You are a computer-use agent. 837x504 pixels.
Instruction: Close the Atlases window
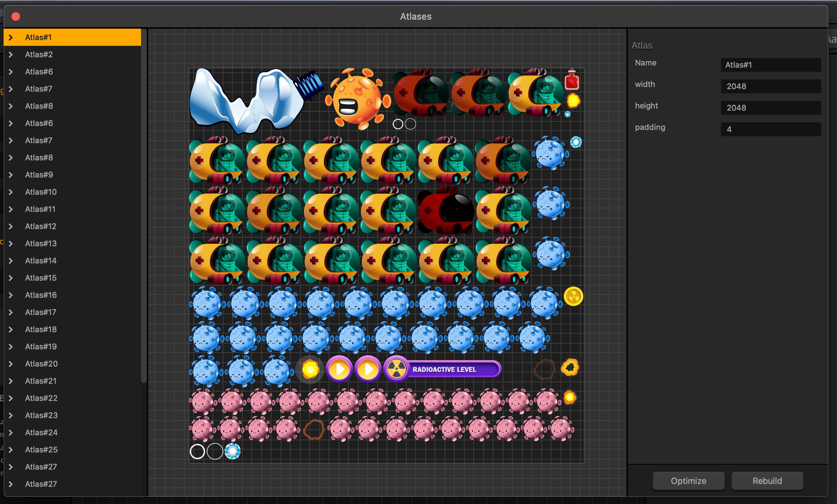[16, 16]
